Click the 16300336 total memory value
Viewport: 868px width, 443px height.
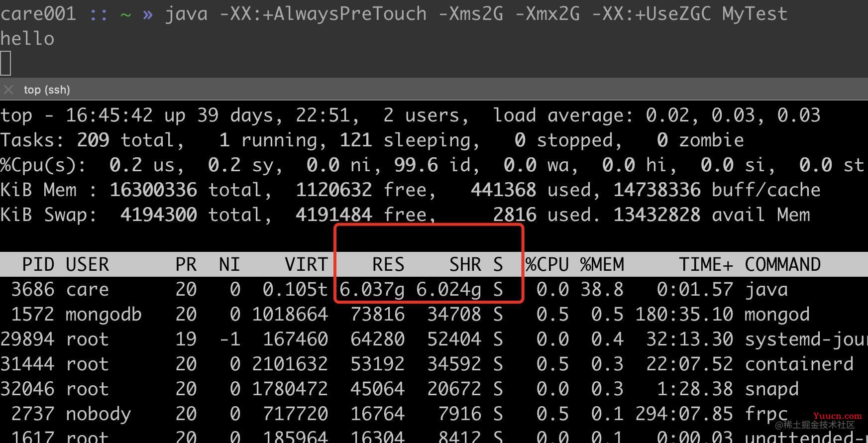pos(153,190)
